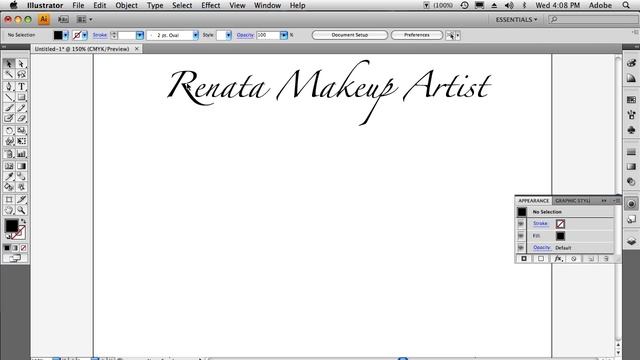Viewport: 640px width, 360px height.
Task: Click the fx Add New Effect button
Action: (558, 259)
